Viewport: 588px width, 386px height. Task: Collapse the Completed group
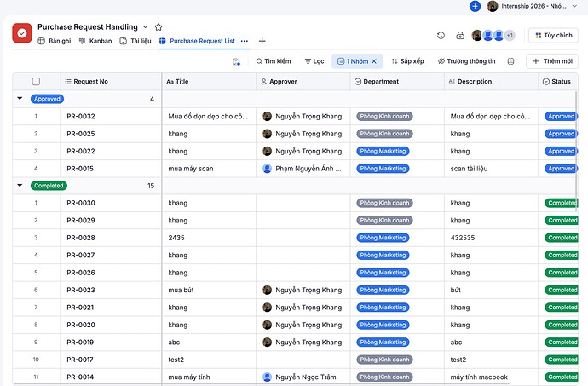coord(20,185)
